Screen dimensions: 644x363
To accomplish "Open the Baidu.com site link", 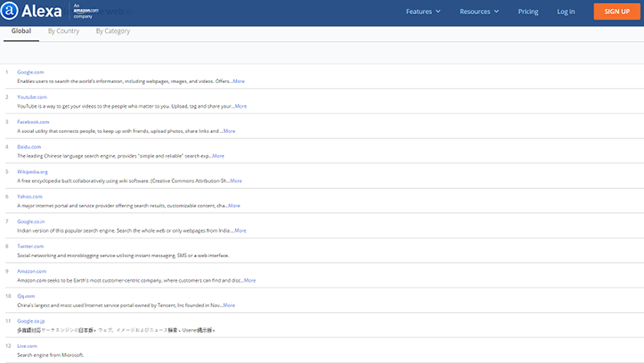I will [29, 147].
